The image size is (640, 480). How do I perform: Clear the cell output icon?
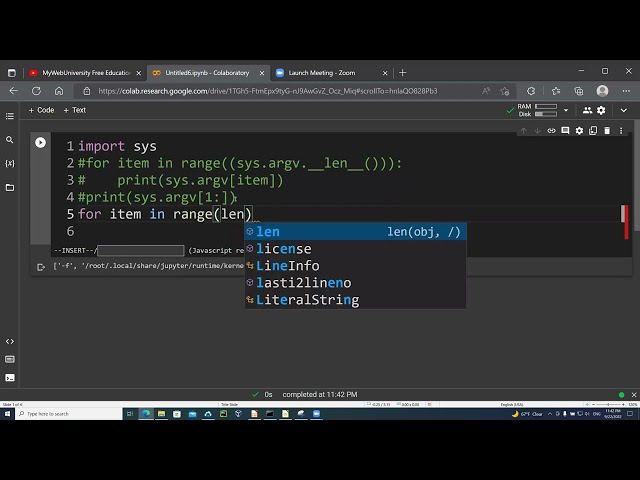point(40,267)
